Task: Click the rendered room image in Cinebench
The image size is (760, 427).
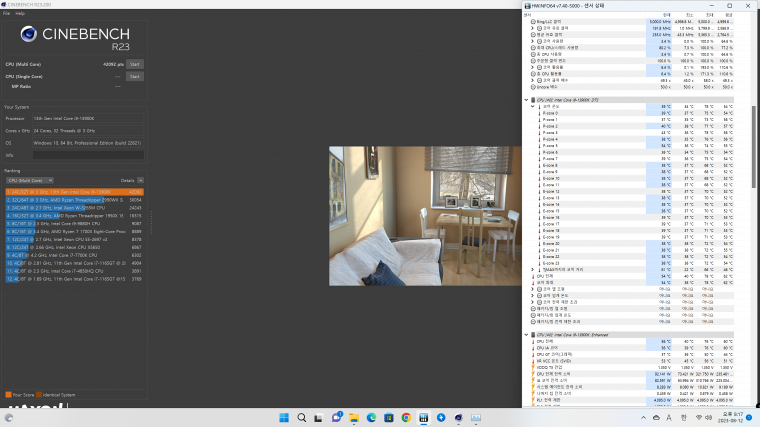Action: tap(425, 216)
